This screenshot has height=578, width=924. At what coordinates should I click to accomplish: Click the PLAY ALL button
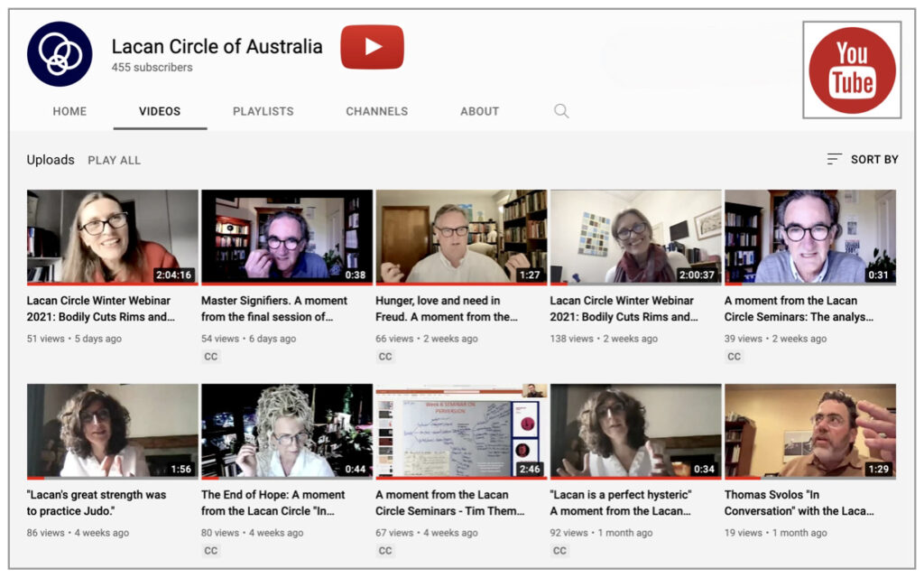(x=115, y=160)
